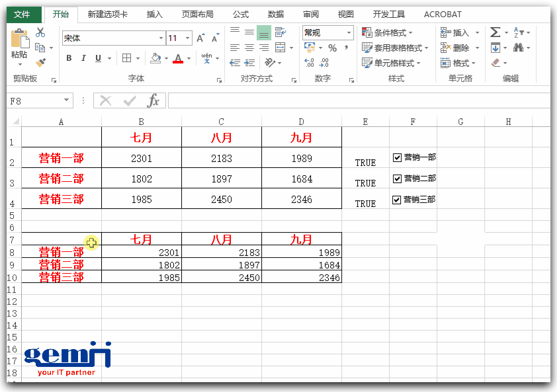Apply Bold formatting with the B icon
The height and width of the screenshot is (392, 557).
pos(68,58)
